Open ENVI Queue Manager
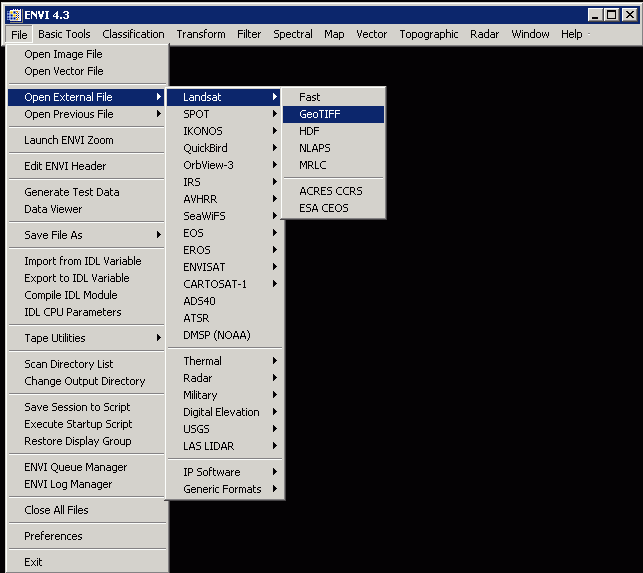Screen dimensions: 643x573 coord(87,467)
